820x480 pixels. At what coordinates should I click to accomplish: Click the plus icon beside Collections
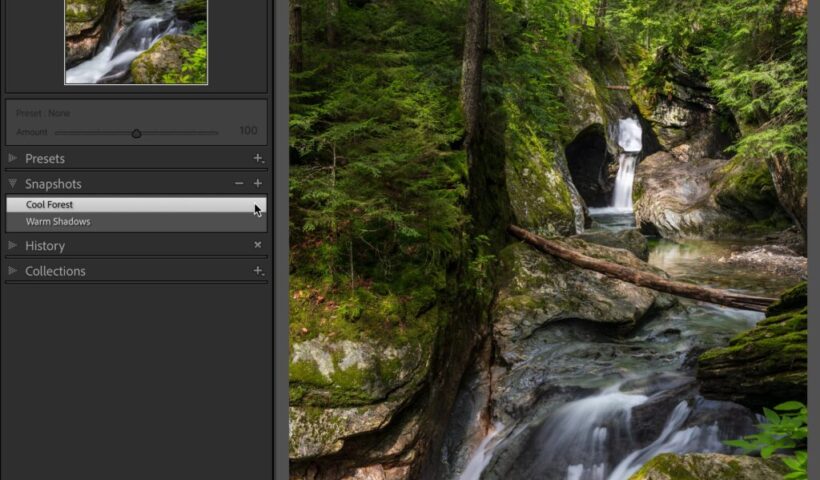pos(257,271)
